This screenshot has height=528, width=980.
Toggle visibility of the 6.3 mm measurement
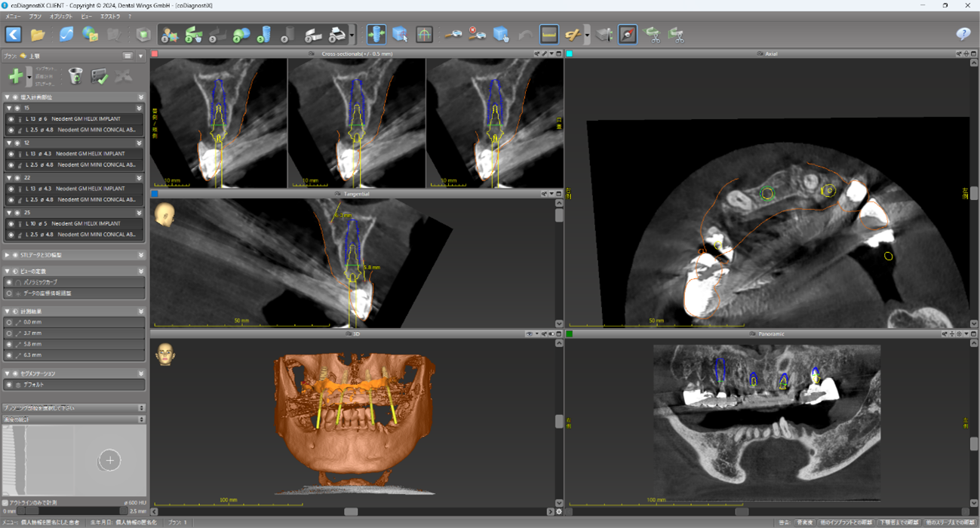10,355
